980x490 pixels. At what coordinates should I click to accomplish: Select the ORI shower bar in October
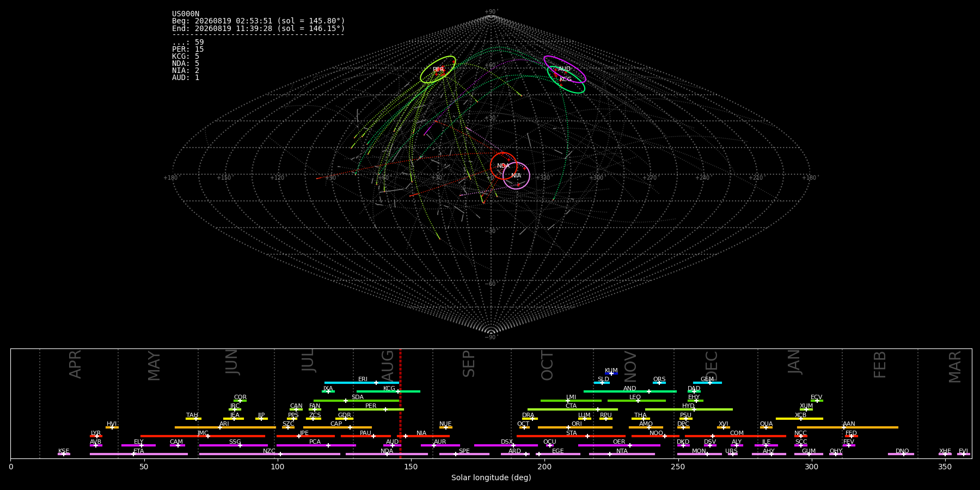point(575,427)
